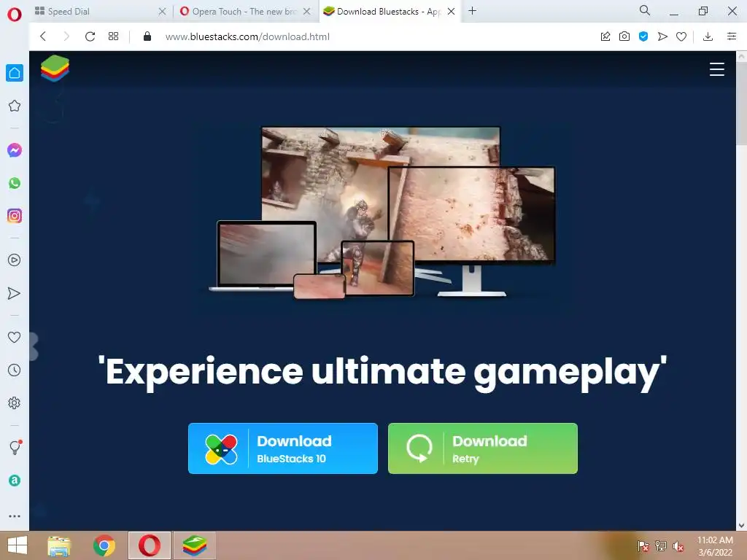
Task: Open sidebar Bookmarks star icon
Action: pyautogui.click(x=15, y=106)
